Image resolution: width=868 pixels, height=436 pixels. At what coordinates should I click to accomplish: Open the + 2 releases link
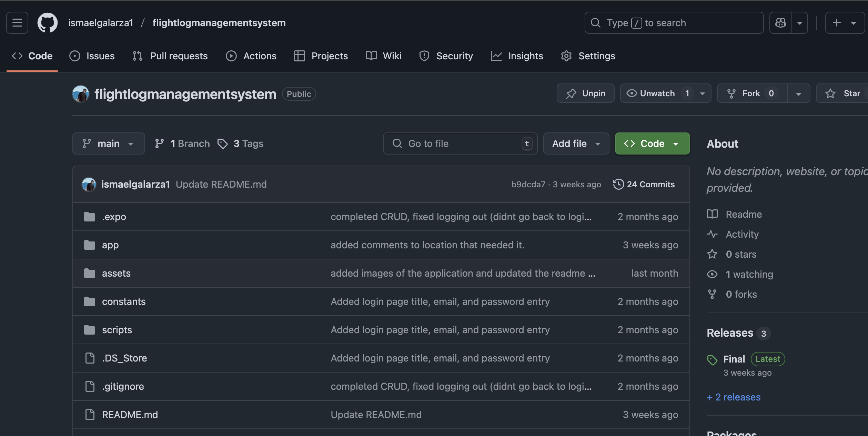click(x=734, y=397)
